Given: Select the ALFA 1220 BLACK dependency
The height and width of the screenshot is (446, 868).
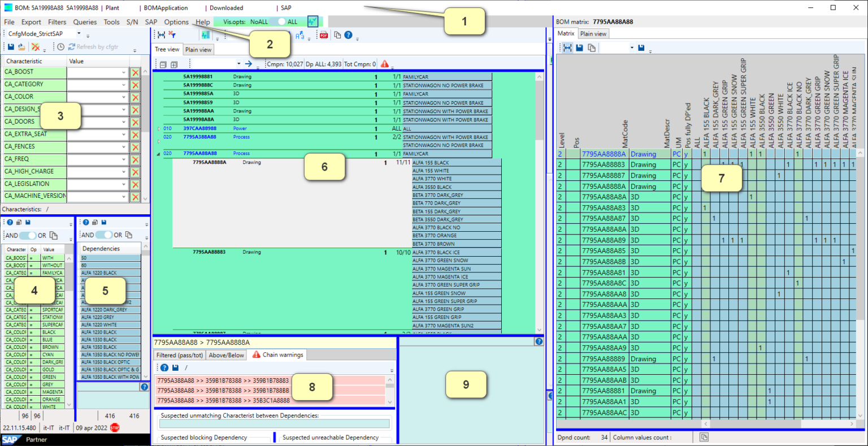Looking at the screenshot, I should [x=111, y=273].
